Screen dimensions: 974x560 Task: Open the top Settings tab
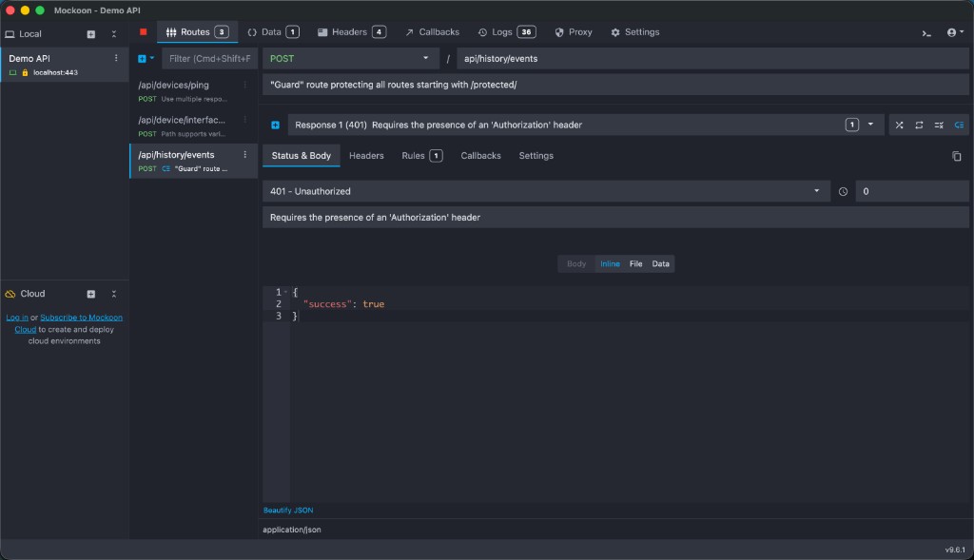(x=634, y=31)
